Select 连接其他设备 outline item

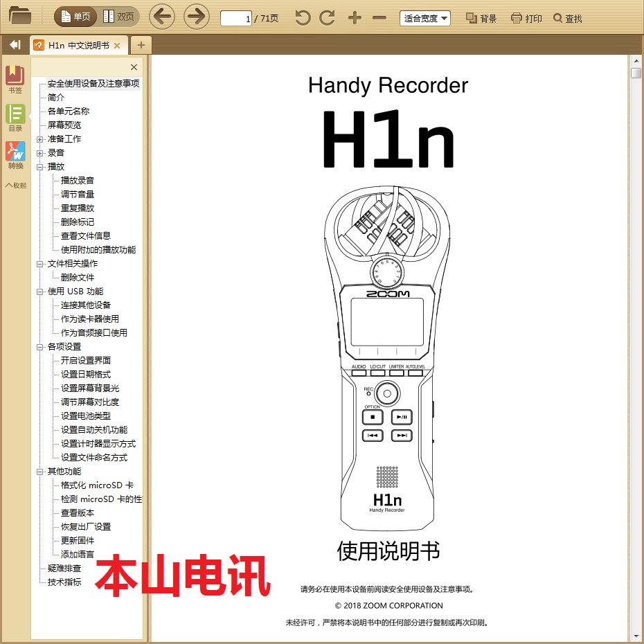tap(85, 305)
